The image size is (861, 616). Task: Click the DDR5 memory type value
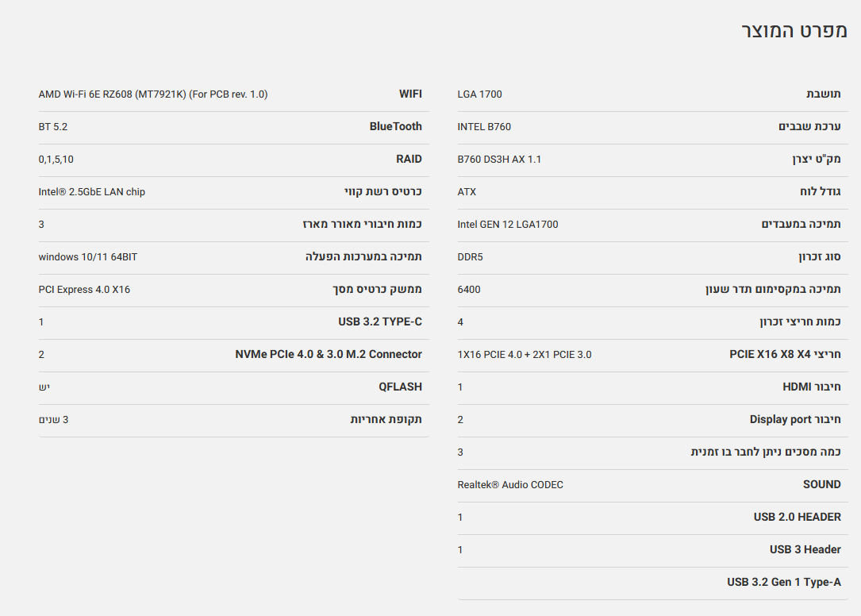[x=470, y=257]
